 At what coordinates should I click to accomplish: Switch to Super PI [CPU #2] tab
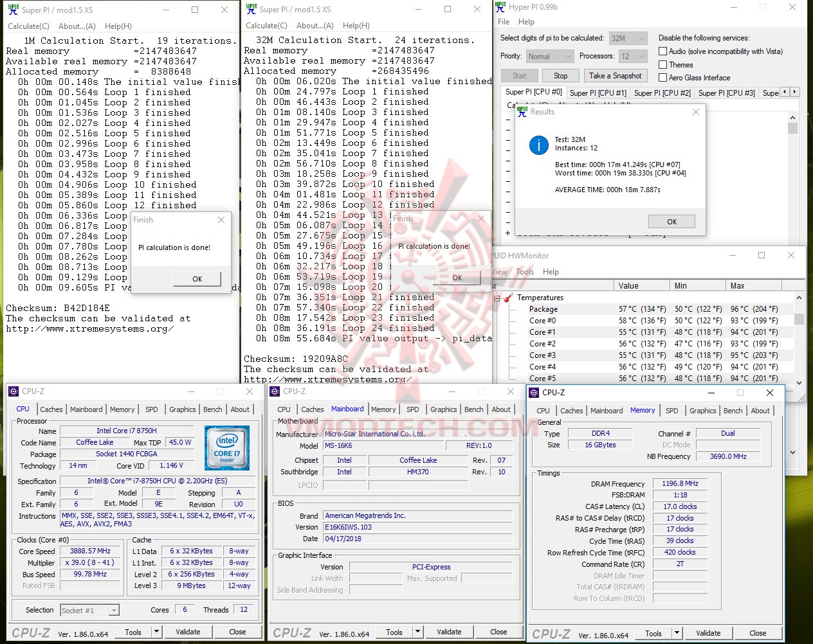pyautogui.click(x=662, y=93)
